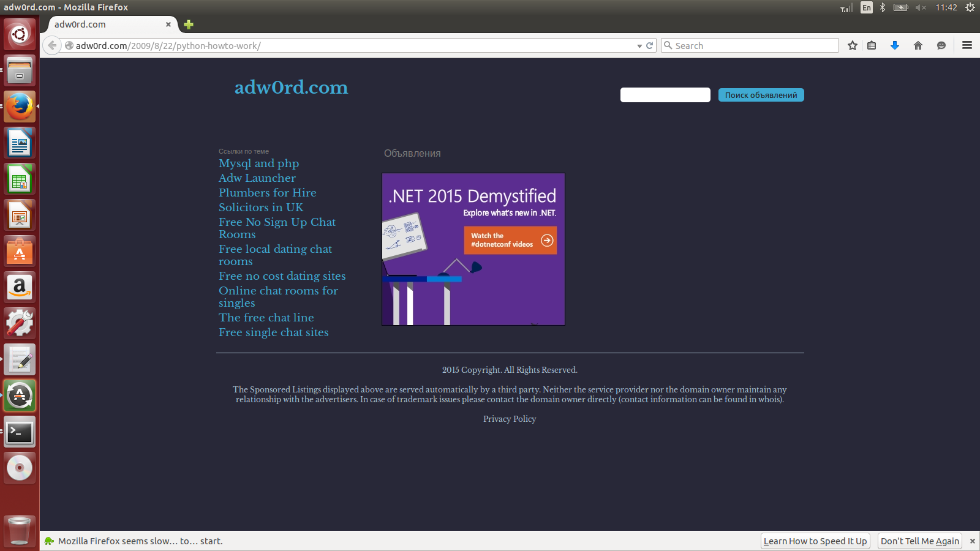Reload the current page

click(x=650, y=45)
